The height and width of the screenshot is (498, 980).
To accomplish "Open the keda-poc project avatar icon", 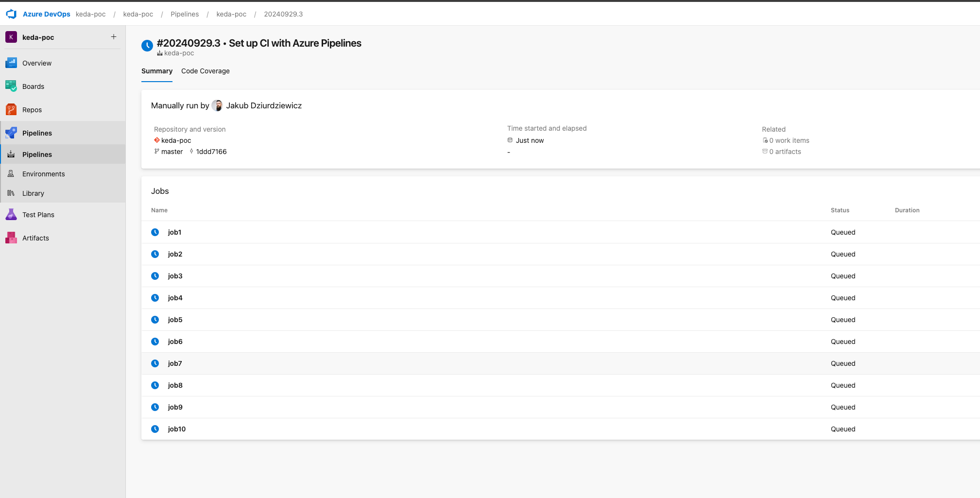I will pyautogui.click(x=11, y=37).
